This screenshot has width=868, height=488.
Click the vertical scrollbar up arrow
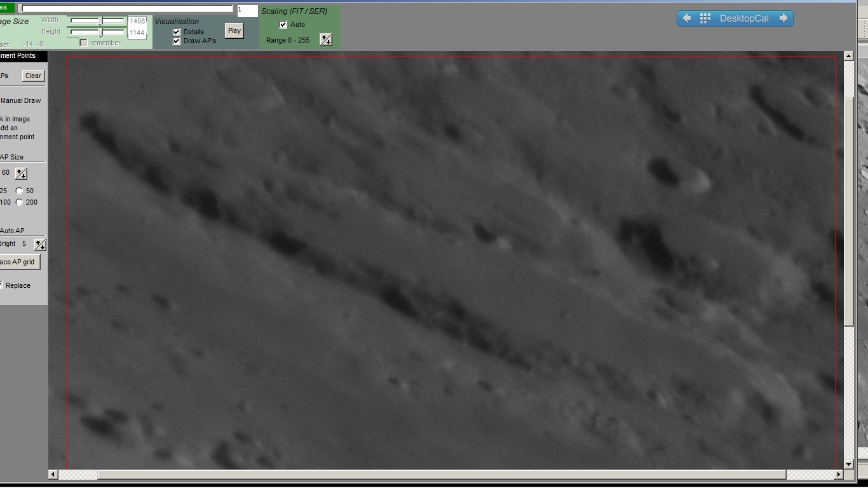point(848,56)
